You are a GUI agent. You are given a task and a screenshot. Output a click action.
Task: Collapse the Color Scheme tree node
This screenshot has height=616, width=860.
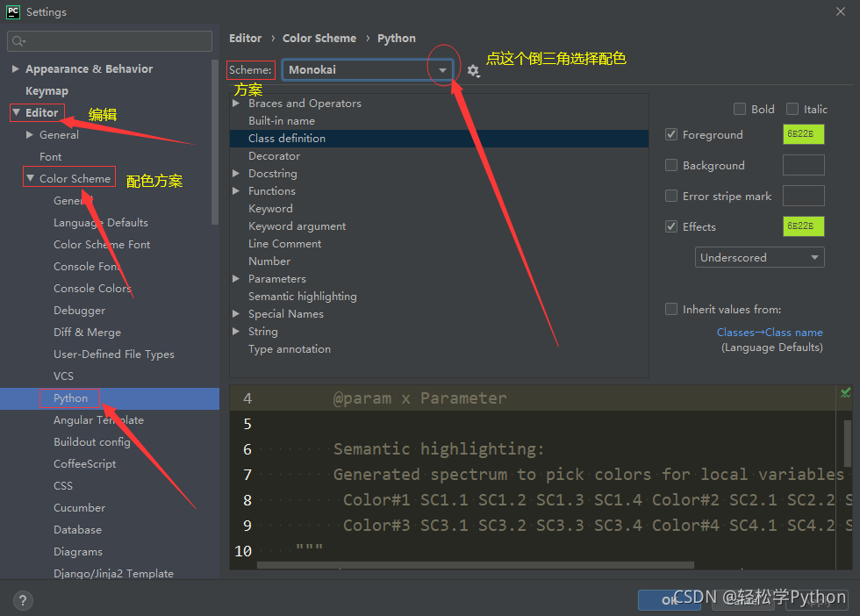click(30, 178)
